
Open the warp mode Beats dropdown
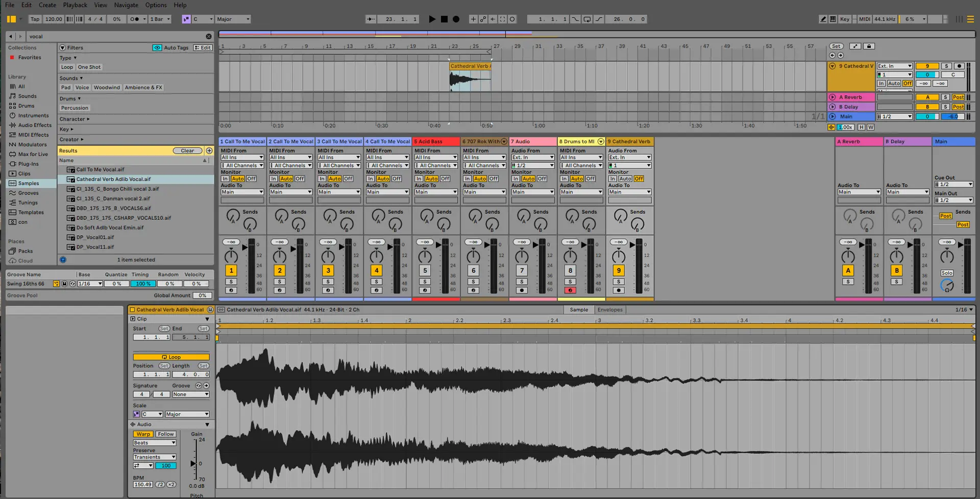click(155, 443)
